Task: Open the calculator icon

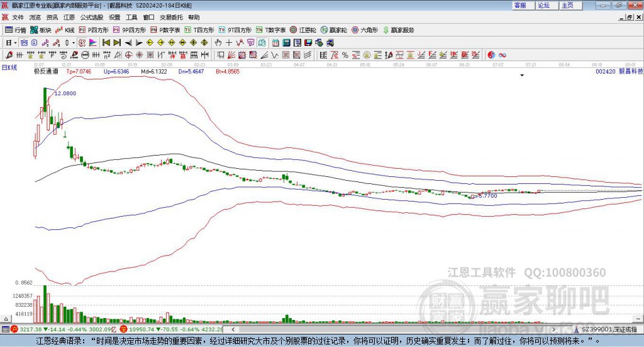Action: pyautogui.click(x=286, y=43)
